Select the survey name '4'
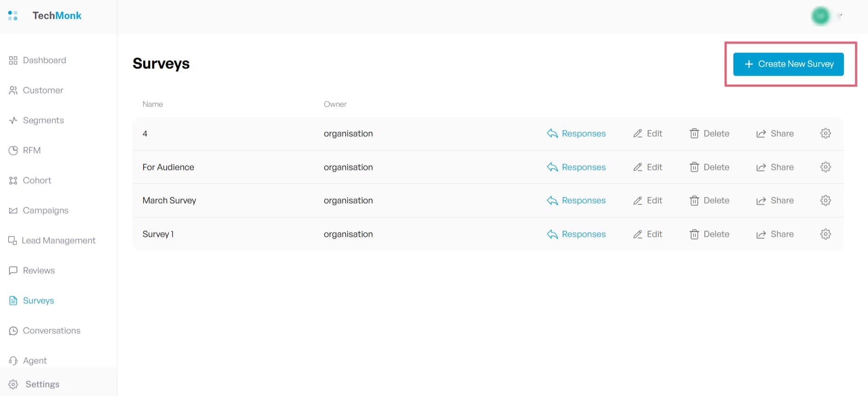Viewport: 868px width, 396px height. point(145,133)
